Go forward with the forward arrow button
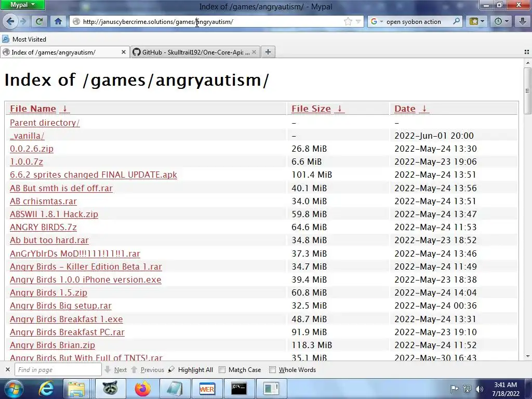 (x=23, y=21)
